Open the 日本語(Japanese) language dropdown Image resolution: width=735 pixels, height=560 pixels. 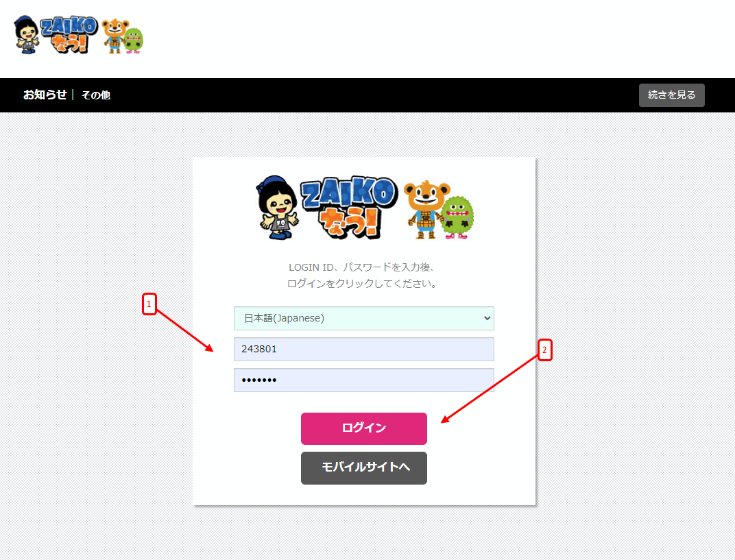tap(364, 318)
